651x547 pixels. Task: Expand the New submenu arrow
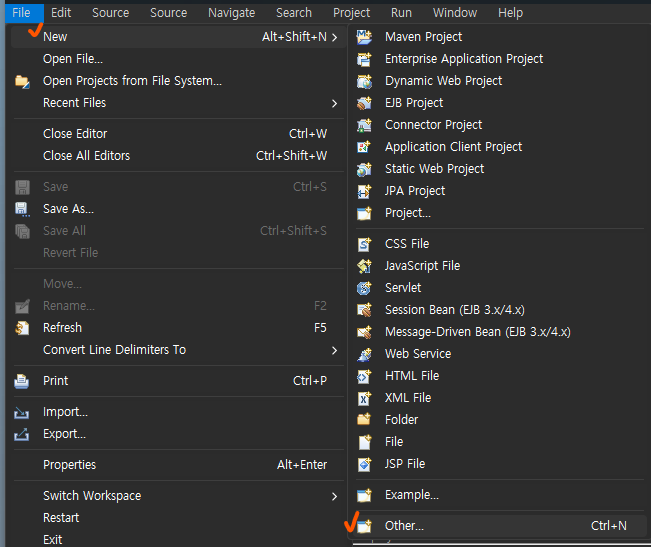(x=335, y=37)
